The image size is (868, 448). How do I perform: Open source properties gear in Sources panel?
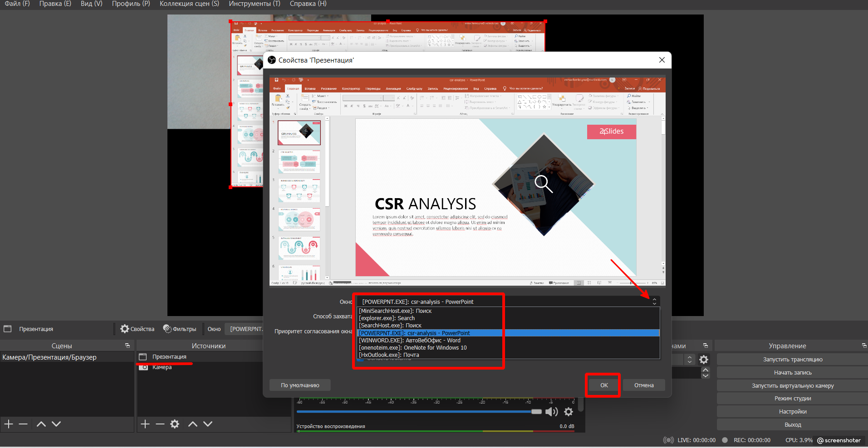175,424
